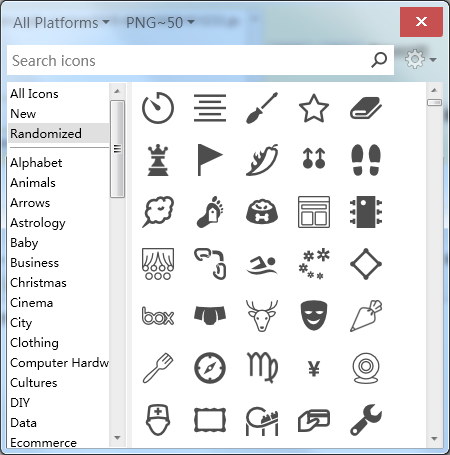The width and height of the screenshot is (450, 455).
Task: Select the chess queen icon
Action: coord(158,160)
